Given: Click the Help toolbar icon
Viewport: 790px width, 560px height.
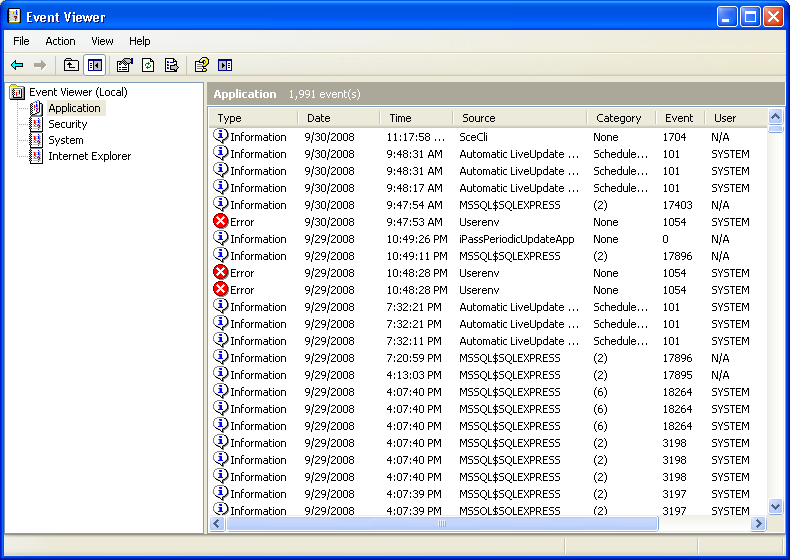Looking at the screenshot, I should pyautogui.click(x=201, y=65).
